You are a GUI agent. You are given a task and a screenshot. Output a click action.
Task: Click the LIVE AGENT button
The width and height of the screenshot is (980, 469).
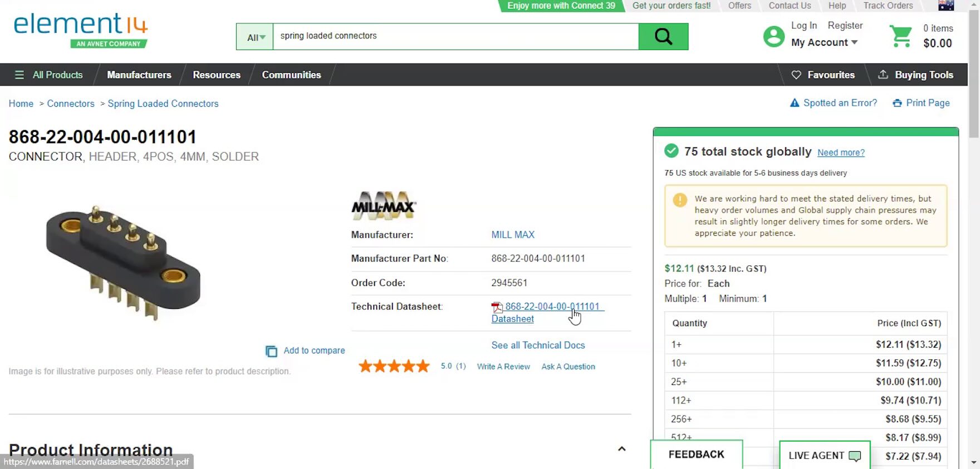pos(824,455)
